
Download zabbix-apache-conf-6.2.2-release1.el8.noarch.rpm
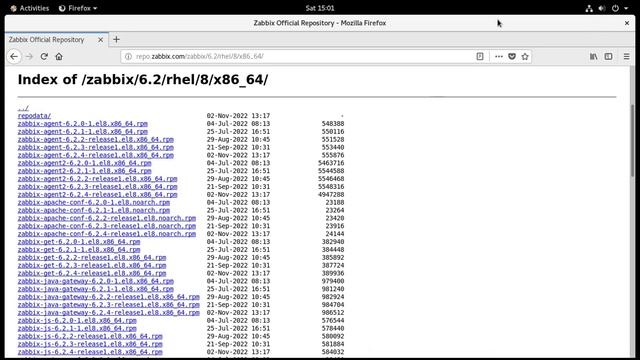107,218
